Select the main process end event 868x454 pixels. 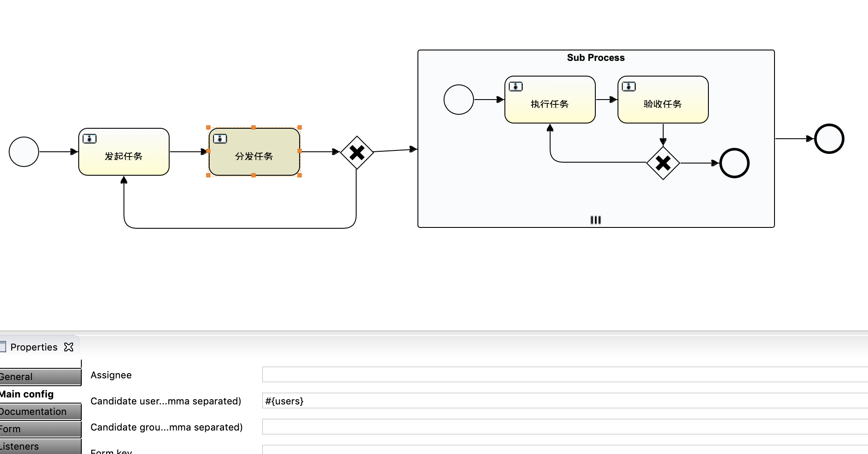click(x=829, y=139)
